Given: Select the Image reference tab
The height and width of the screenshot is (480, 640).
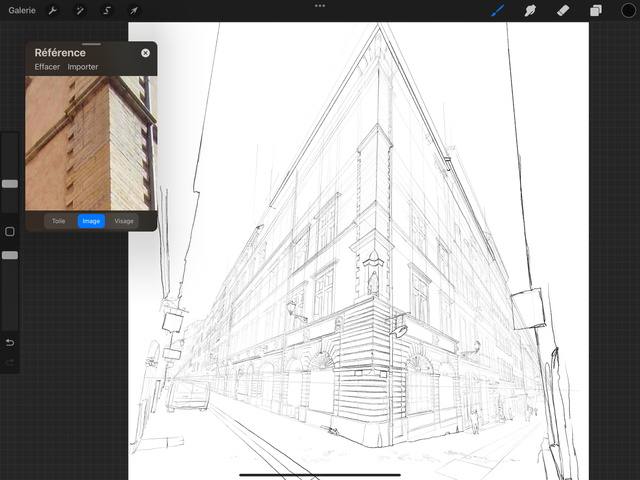Looking at the screenshot, I should click(91, 221).
